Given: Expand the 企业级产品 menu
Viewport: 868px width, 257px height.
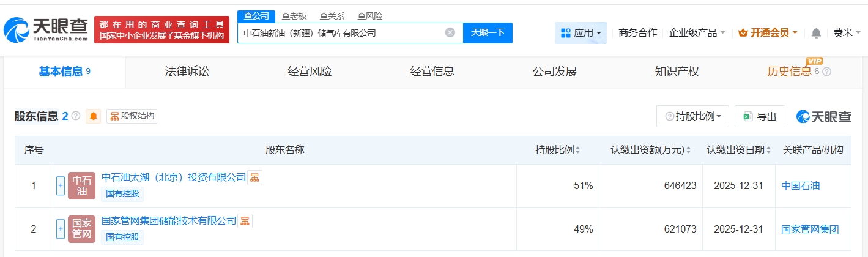Looking at the screenshot, I should 697,33.
